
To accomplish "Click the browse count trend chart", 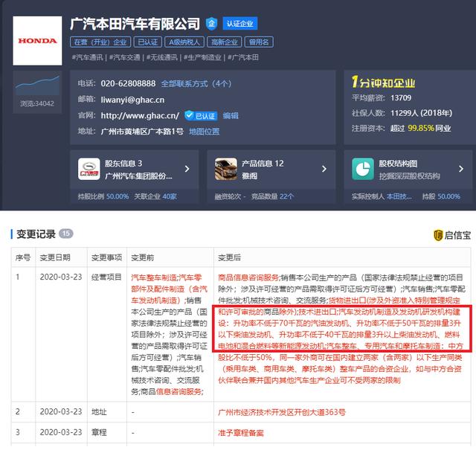I will tap(37, 86).
